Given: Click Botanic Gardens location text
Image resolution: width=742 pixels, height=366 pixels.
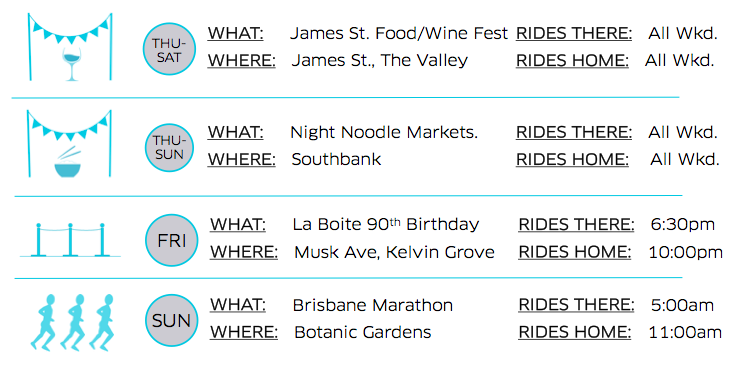Looking at the screenshot, I should pos(362,332).
